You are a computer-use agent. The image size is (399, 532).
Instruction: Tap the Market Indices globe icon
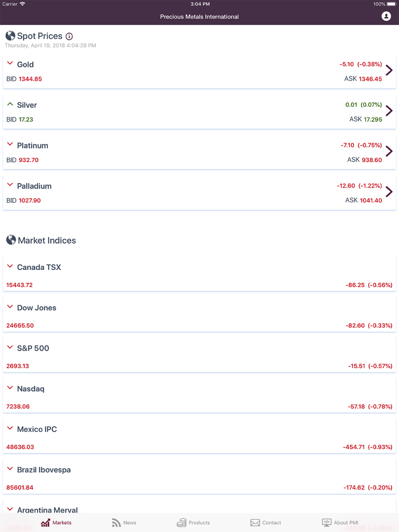point(11,240)
